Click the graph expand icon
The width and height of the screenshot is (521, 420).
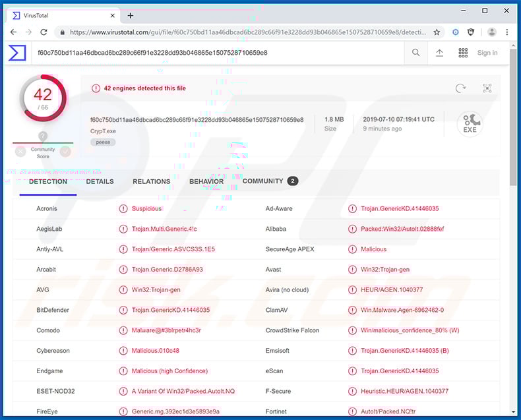487,88
